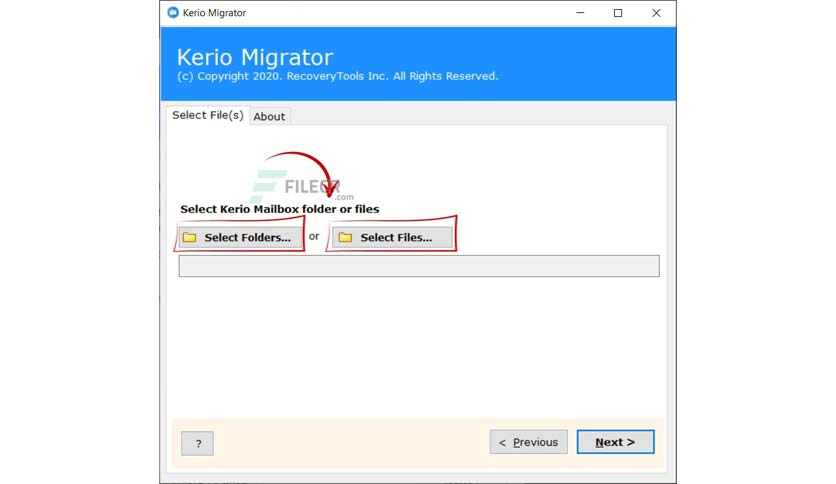The image size is (836, 484).
Task: Click the selected path input field
Action: click(419, 266)
